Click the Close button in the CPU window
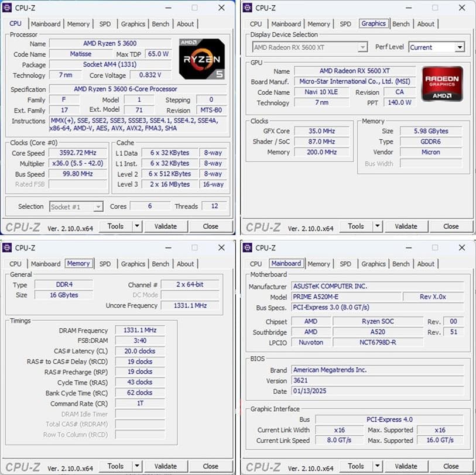This screenshot has width=476, height=475. [x=210, y=226]
